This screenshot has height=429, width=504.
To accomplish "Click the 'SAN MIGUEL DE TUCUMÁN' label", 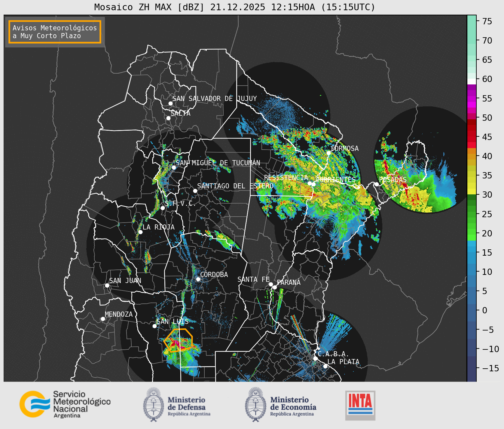I will [218, 163].
